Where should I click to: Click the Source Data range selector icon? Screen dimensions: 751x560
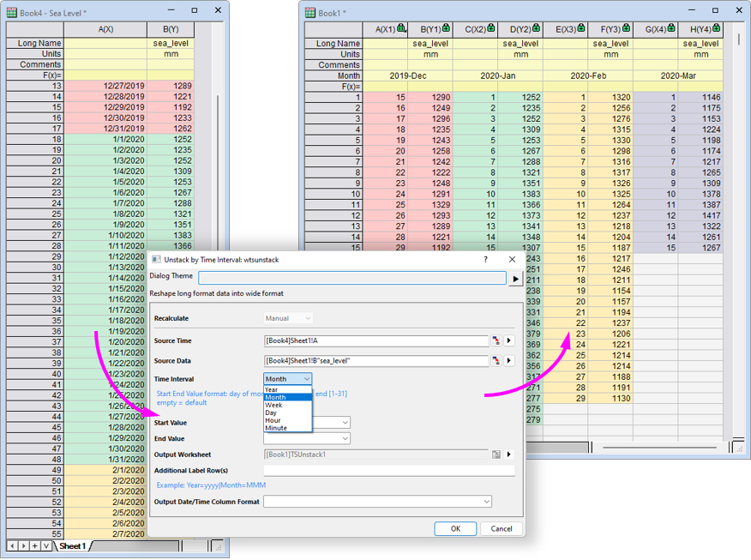tap(496, 361)
